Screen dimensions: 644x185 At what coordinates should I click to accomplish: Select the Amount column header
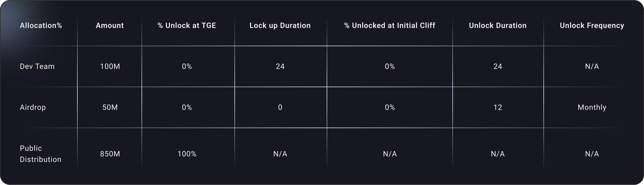point(110,26)
